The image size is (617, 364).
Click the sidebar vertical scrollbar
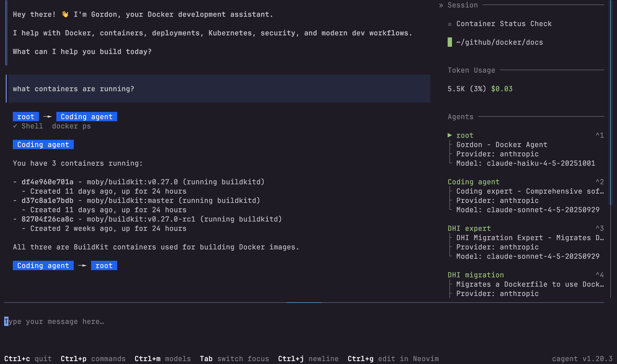(611, 103)
